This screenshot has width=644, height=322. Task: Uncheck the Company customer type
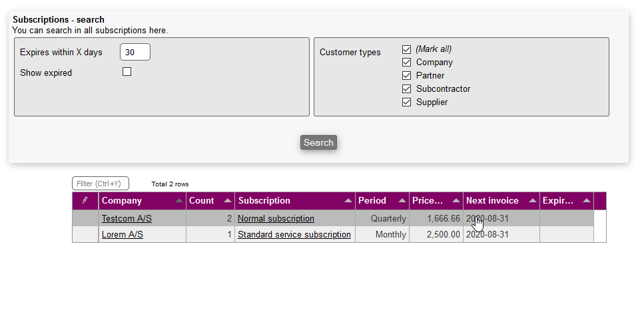click(407, 63)
